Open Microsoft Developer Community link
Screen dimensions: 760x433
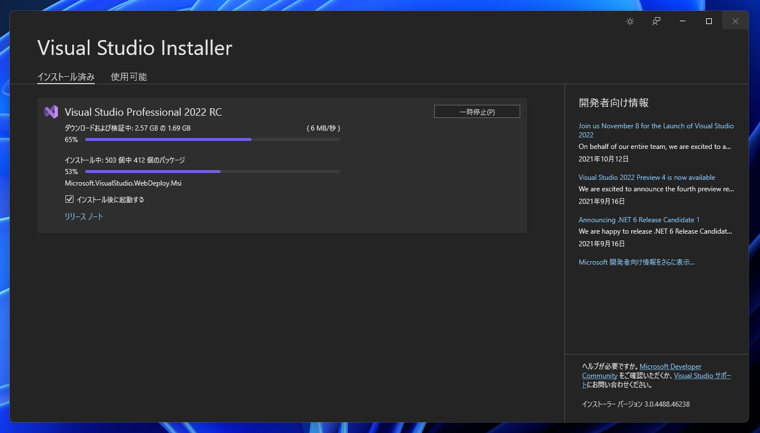[x=670, y=367]
